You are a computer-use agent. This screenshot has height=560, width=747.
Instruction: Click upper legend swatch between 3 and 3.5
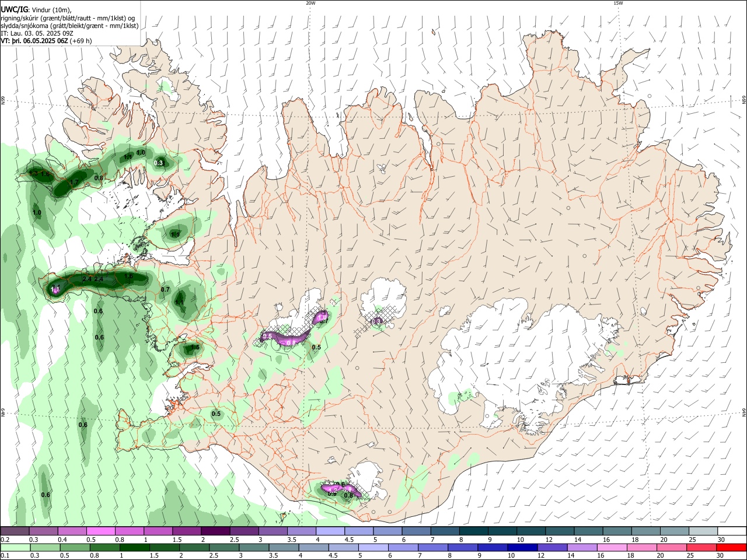click(x=273, y=531)
